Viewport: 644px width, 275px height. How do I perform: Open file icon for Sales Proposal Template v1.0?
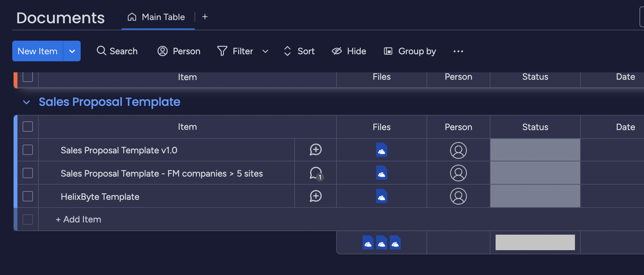coord(381,150)
